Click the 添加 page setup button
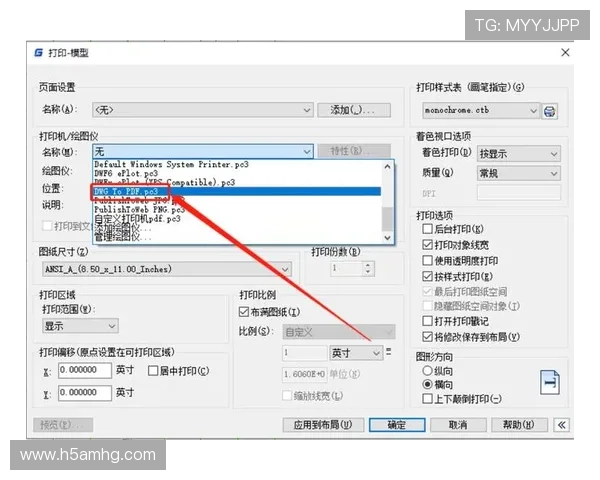Screen dimensions: 600x480 pos(354,110)
